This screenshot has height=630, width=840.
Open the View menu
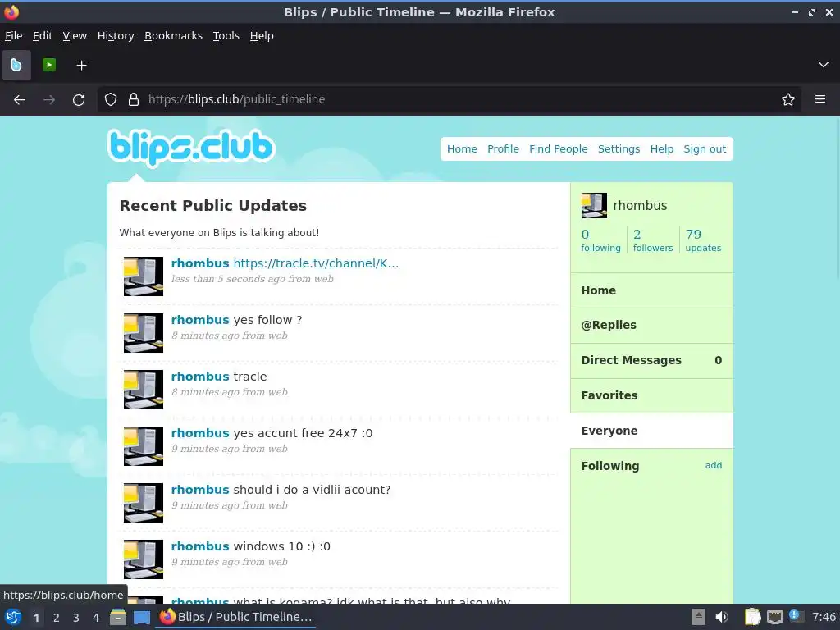click(x=75, y=36)
